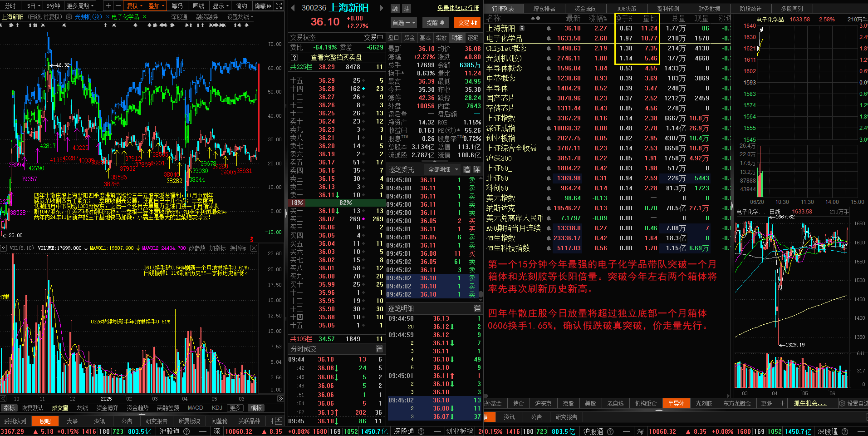Open the 显示 display dropdown
This screenshot has height=436, width=868.
221,6
